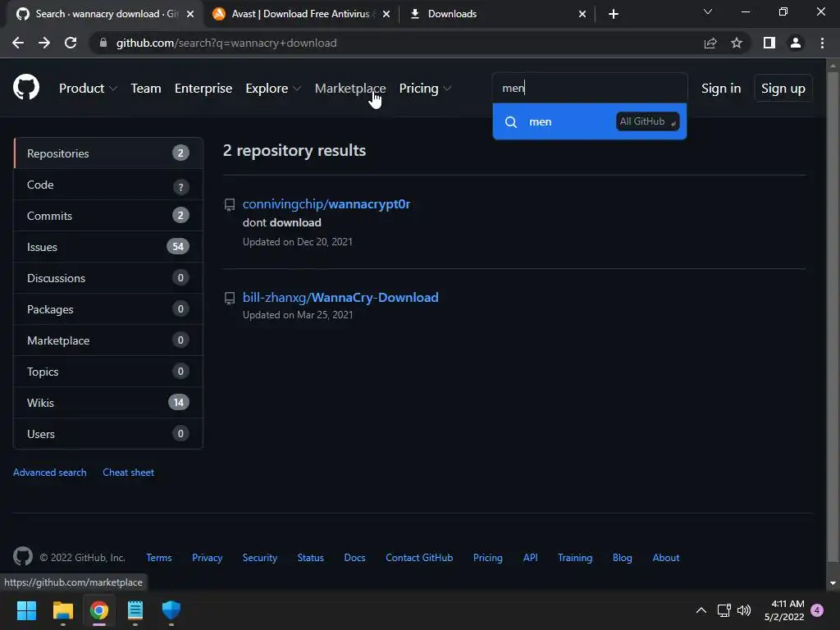Filter results by Topics
Image resolution: width=840 pixels, height=630 pixels.
[x=108, y=372]
